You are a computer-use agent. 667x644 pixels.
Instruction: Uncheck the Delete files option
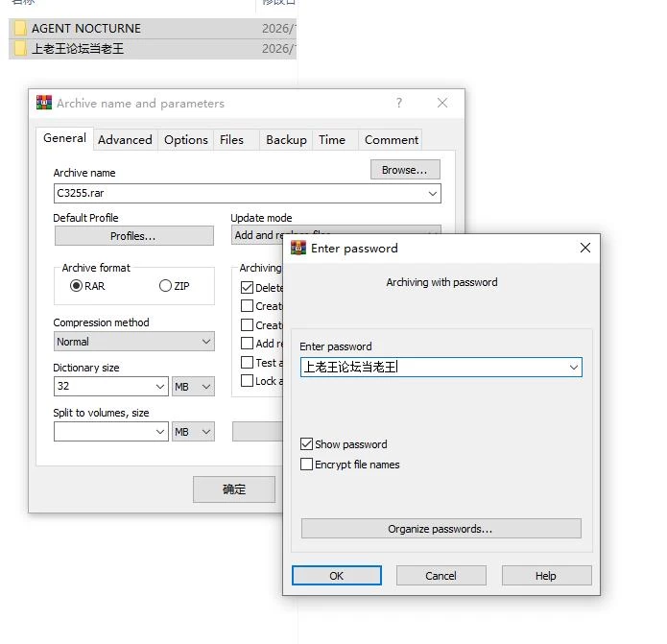coord(247,288)
